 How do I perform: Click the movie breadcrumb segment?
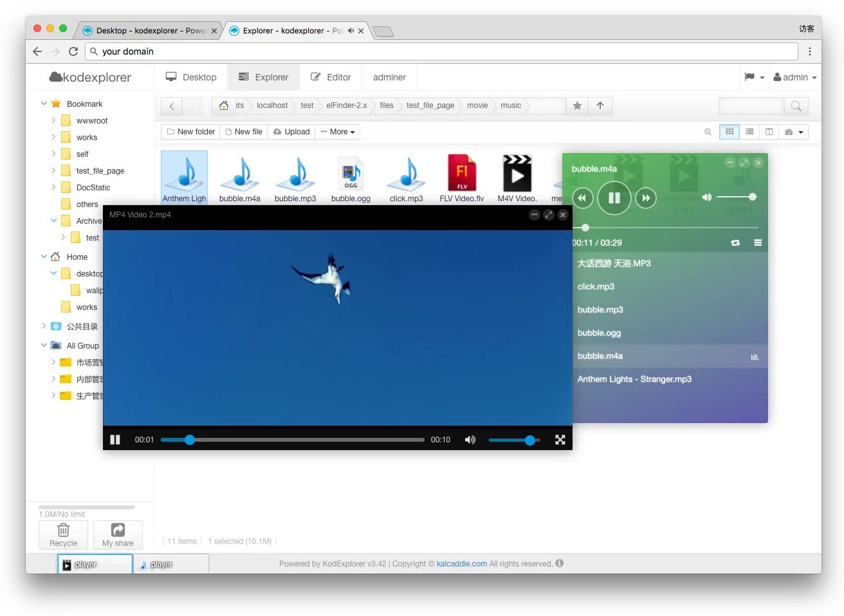(x=477, y=105)
